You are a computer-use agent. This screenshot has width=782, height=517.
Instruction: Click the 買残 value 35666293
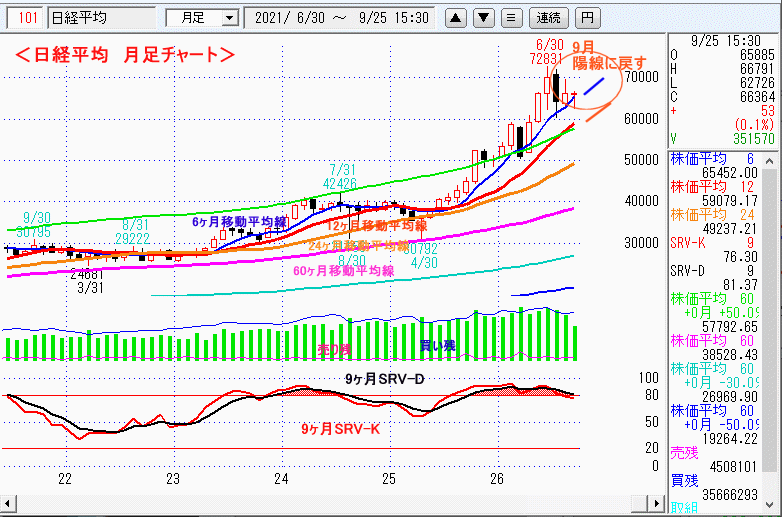click(730, 495)
